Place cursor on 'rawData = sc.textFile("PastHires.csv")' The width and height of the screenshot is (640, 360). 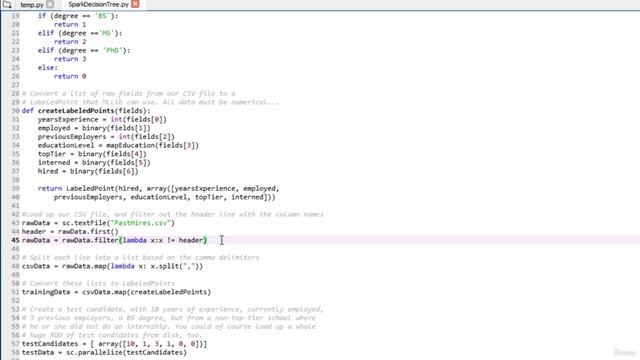pyautogui.click(x=98, y=223)
